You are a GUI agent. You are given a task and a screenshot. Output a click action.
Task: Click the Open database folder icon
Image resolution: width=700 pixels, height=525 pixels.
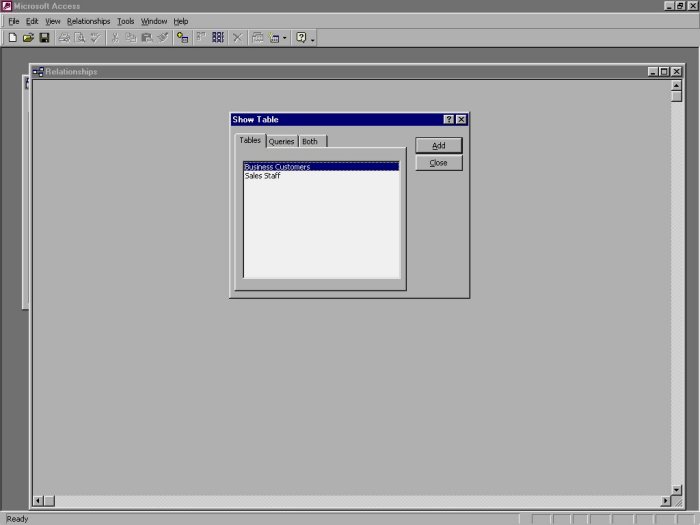[x=28, y=38]
